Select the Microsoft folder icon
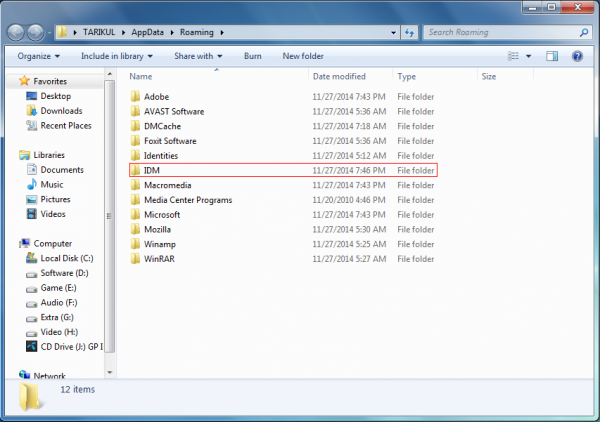 pyautogui.click(x=135, y=215)
